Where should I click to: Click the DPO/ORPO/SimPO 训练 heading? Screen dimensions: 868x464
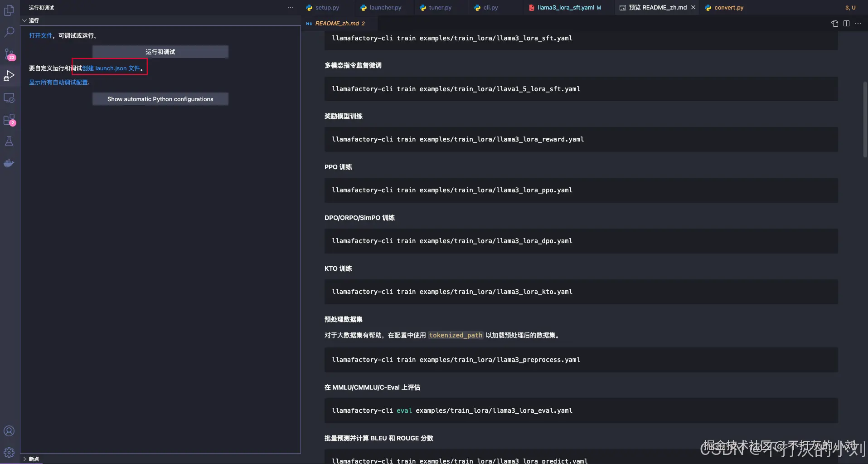pos(359,218)
